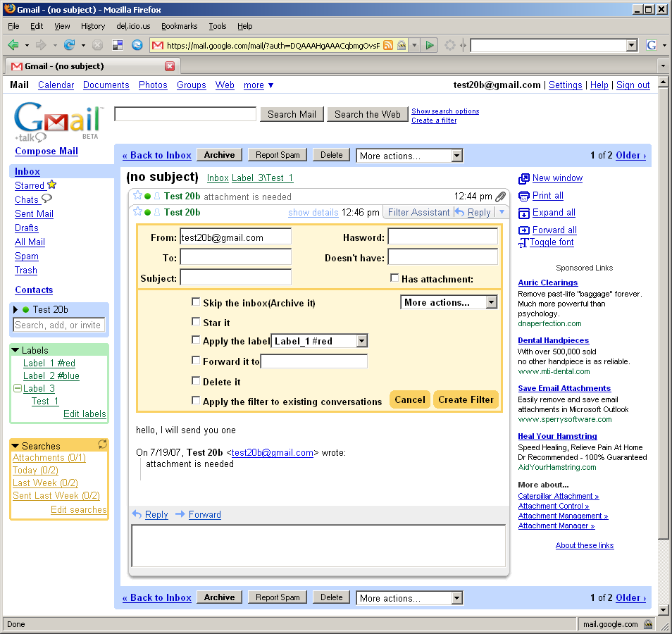
Task: Open the File menu
Action: [13, 26]
